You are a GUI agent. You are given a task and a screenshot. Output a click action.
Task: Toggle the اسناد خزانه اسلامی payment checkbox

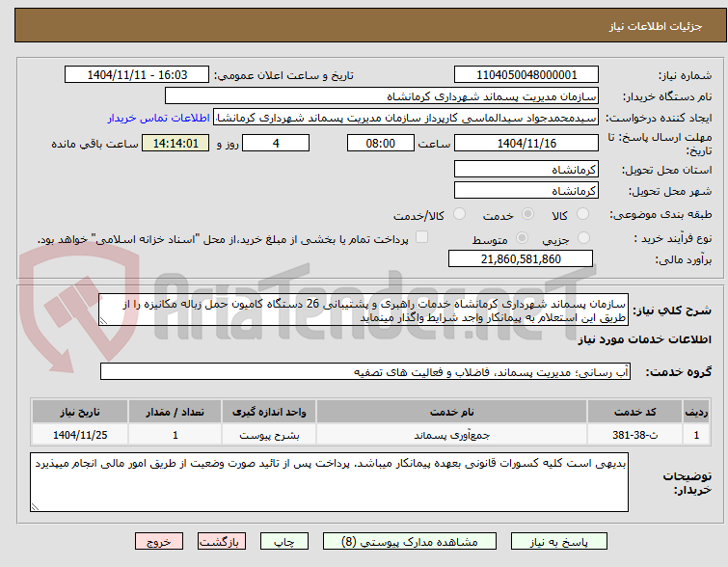click(421, 237)
